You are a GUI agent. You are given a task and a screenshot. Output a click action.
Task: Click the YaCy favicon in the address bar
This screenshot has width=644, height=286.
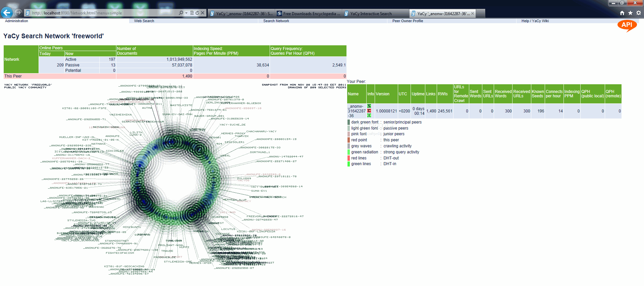(x=28, y=13)
